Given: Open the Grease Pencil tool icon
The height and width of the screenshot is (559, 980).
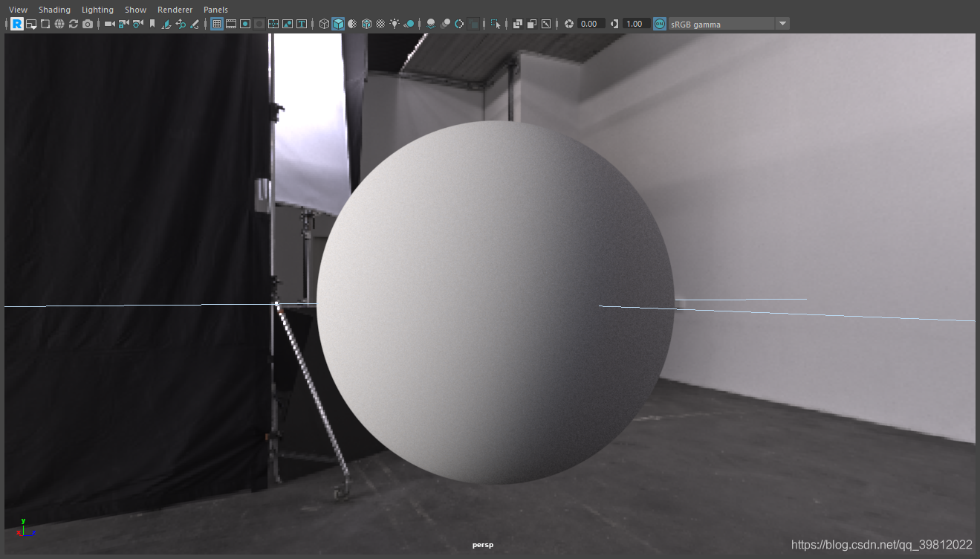Looking at the screenshot, I should [x=195, y=24].
